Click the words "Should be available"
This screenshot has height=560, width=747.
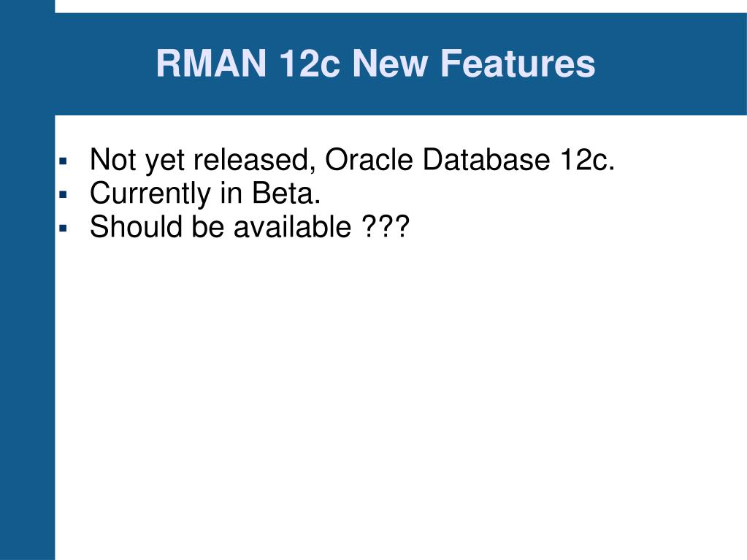[221, 226]
